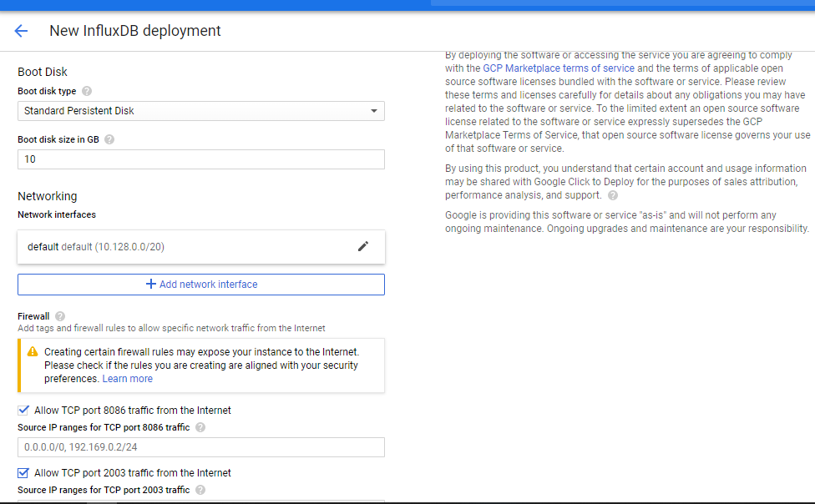Click the help icon beside Boot disk type
This screenshot has width=815, height=504.
87,91
